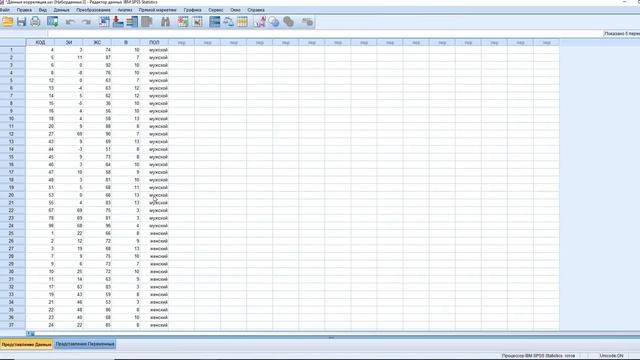Open the Данные menu

tap(61, 10)
